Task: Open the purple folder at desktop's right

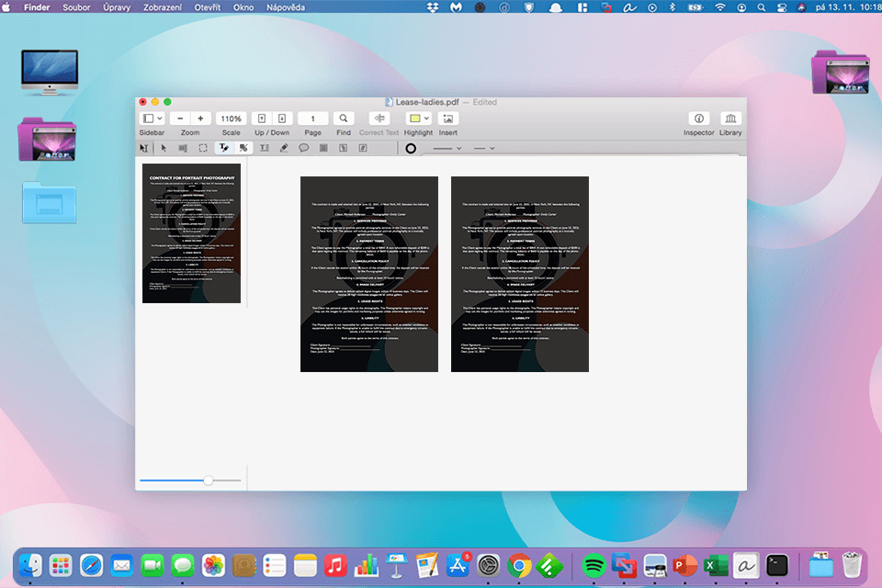Action: pos(841,73)
